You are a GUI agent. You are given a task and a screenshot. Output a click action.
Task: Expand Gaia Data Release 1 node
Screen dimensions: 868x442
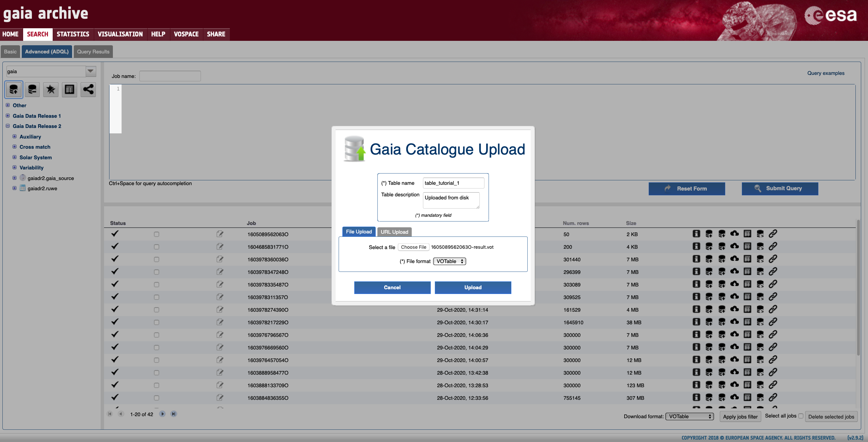(x=7, y=116)
